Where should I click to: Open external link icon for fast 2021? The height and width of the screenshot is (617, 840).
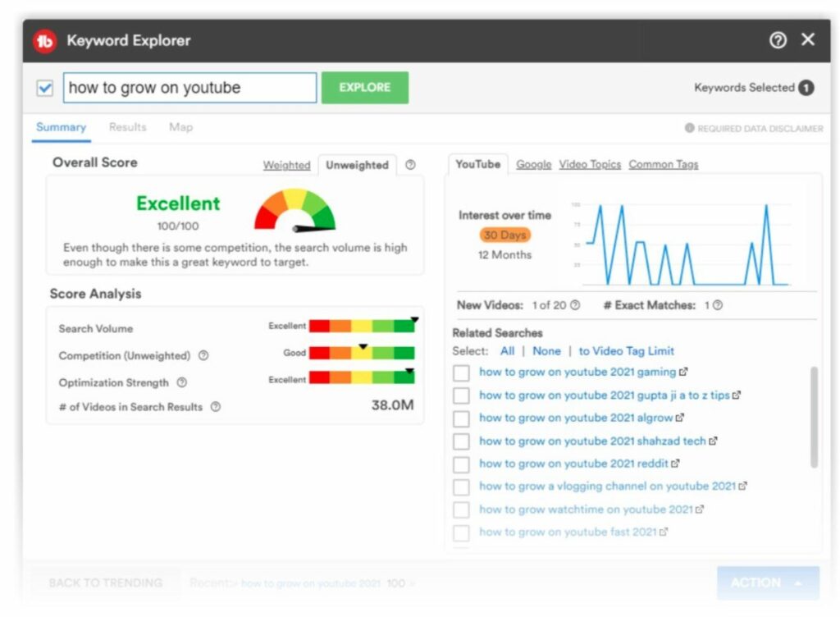[x=663, y=532]
